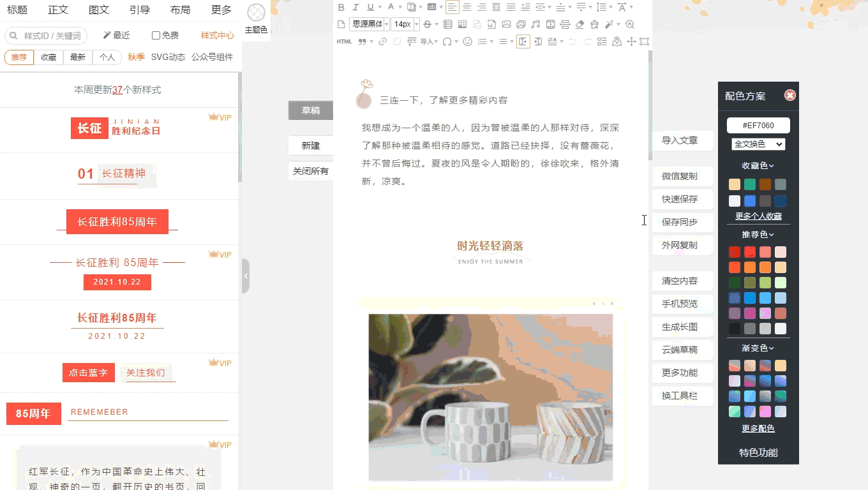The image size is (868, 490).
Task: Align text left in the editor
Action: click(x=453, y=7)
